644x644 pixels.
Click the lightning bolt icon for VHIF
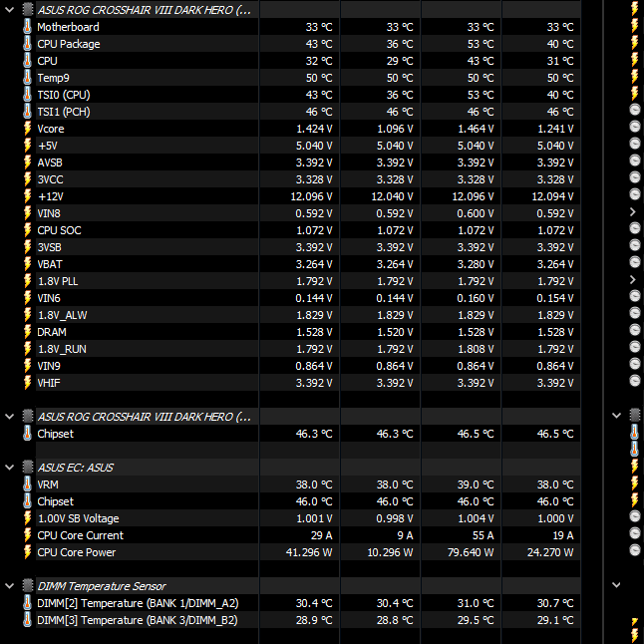tap(27, 383)
